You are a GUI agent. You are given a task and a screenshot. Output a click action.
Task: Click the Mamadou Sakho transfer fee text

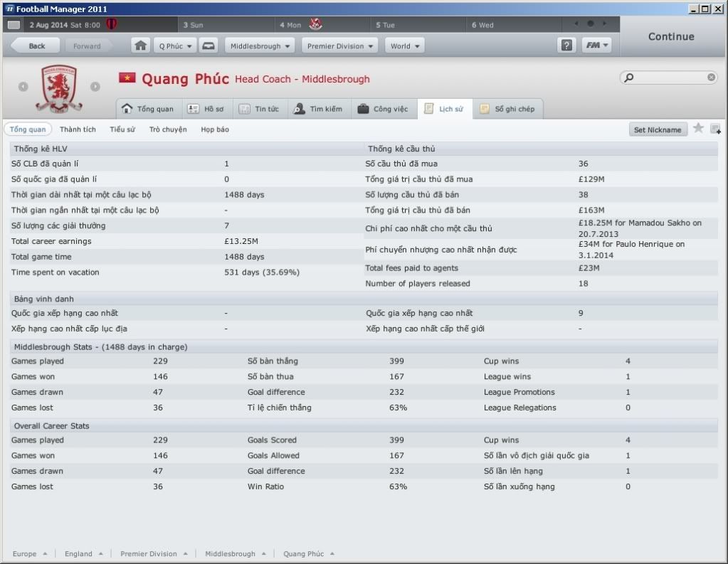pos(640,228)
